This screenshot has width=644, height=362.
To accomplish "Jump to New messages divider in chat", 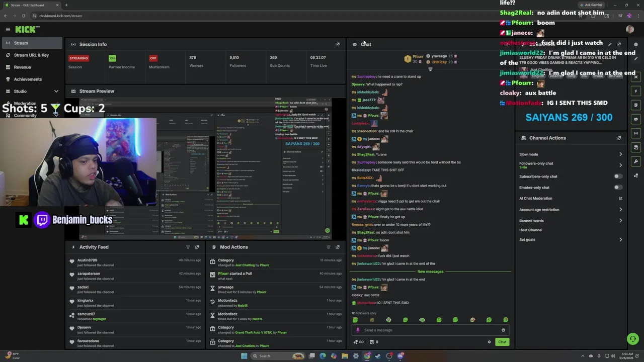I will (x=431, y=271).
